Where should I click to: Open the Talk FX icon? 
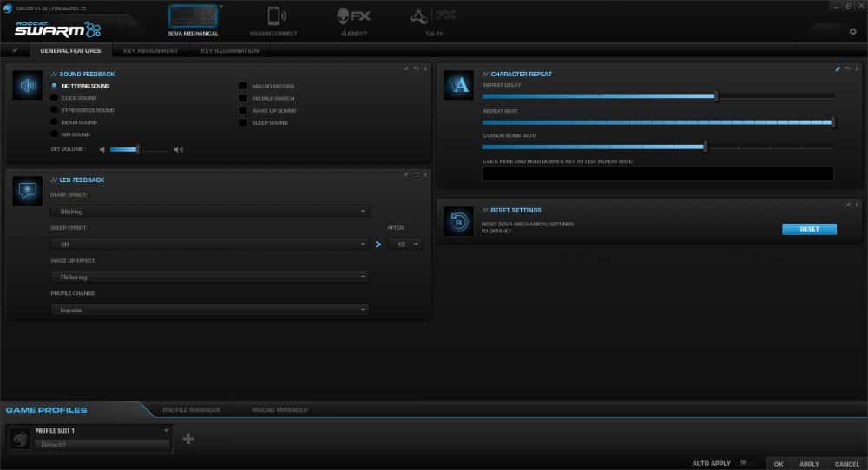pos(433,16)
